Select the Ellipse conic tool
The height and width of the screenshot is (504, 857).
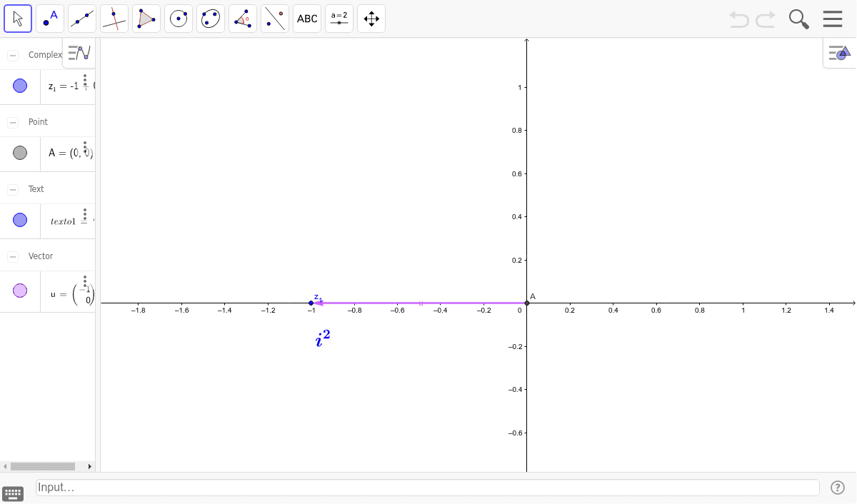(x=211, y=19)
